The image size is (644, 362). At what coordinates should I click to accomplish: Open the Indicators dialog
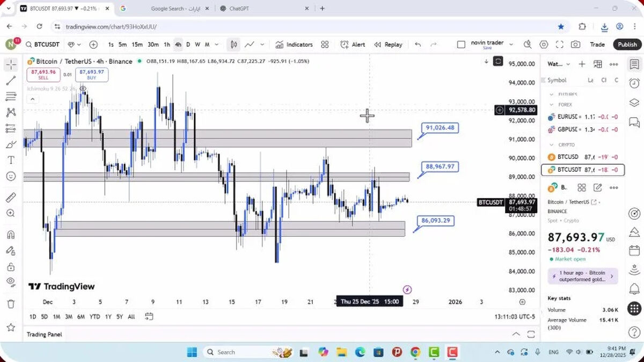294,45
